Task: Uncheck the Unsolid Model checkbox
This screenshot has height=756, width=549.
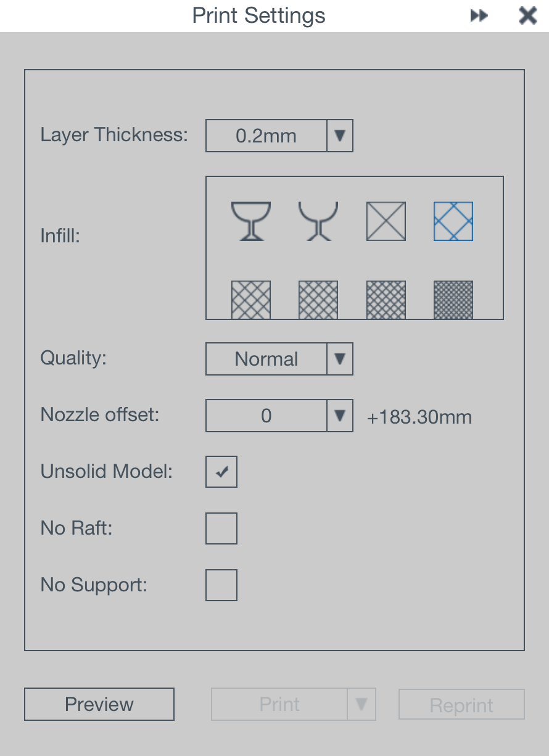Action: coord(221,472)
